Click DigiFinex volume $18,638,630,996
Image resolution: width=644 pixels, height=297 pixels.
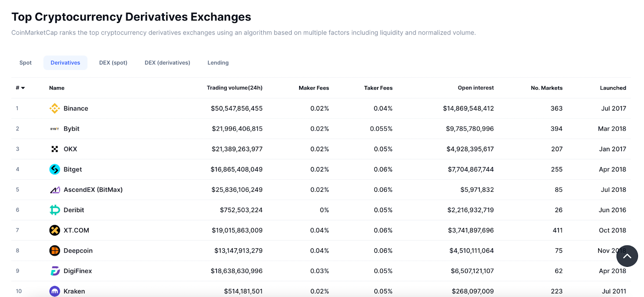click(237, 271)
